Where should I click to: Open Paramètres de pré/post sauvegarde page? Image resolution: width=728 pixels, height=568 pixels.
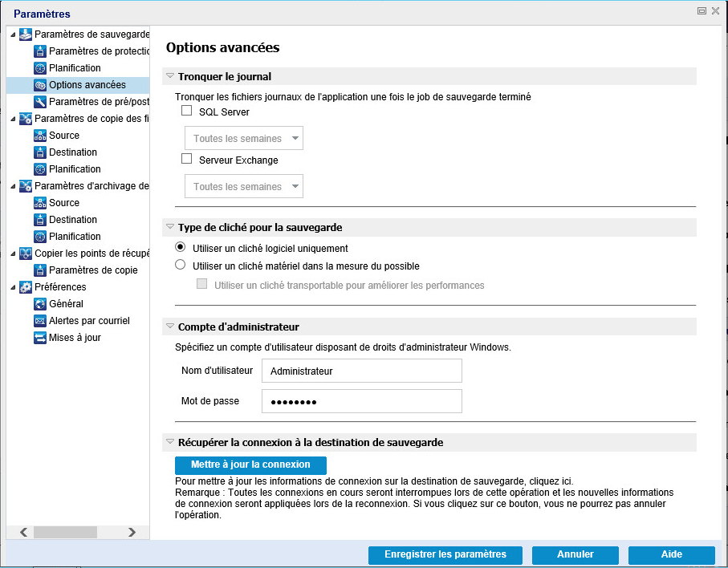pyautogui.click(x=100, y=102)
